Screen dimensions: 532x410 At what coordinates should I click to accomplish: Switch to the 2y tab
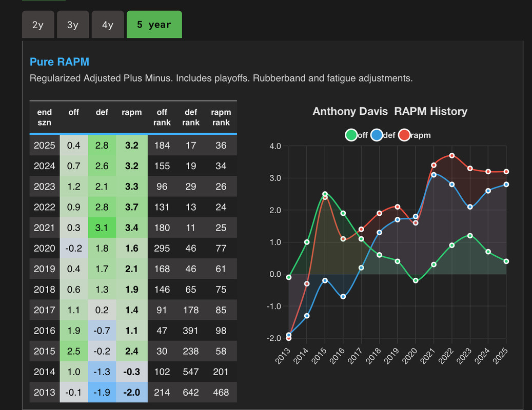pyautogui.click(x=38, y=25)
